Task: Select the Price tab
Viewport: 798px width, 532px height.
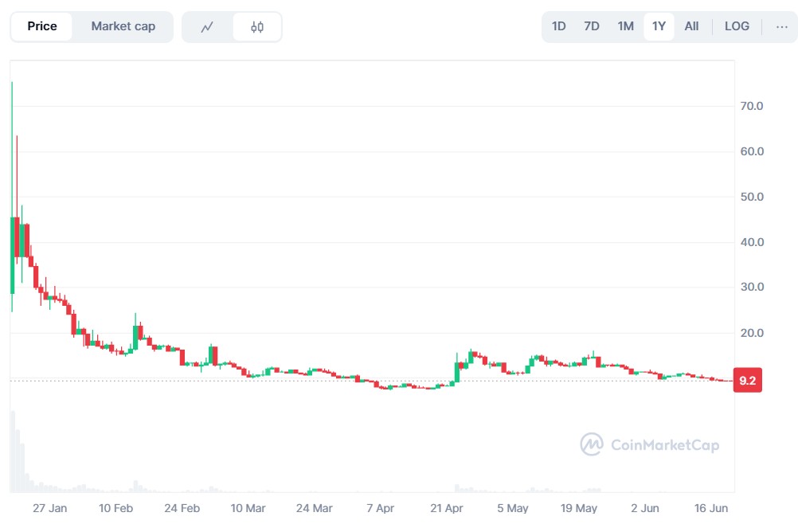Action: [42, 26]
